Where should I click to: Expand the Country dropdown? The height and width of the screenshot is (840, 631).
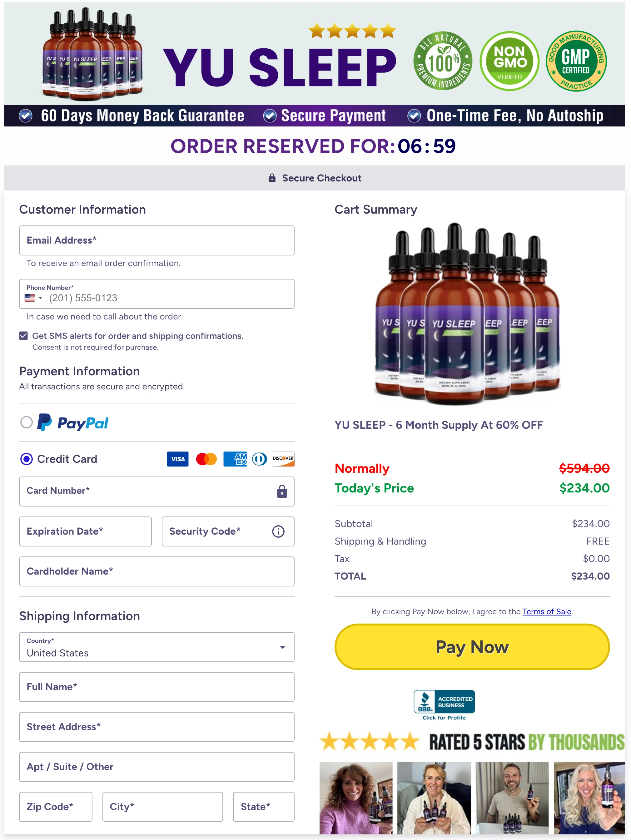tap(157, 647)
